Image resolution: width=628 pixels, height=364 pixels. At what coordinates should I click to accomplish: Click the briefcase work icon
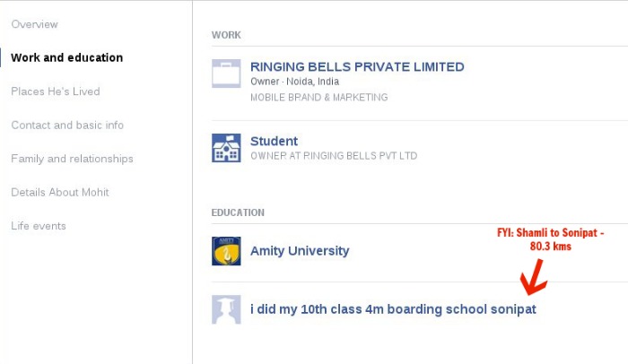coord(226,74)
